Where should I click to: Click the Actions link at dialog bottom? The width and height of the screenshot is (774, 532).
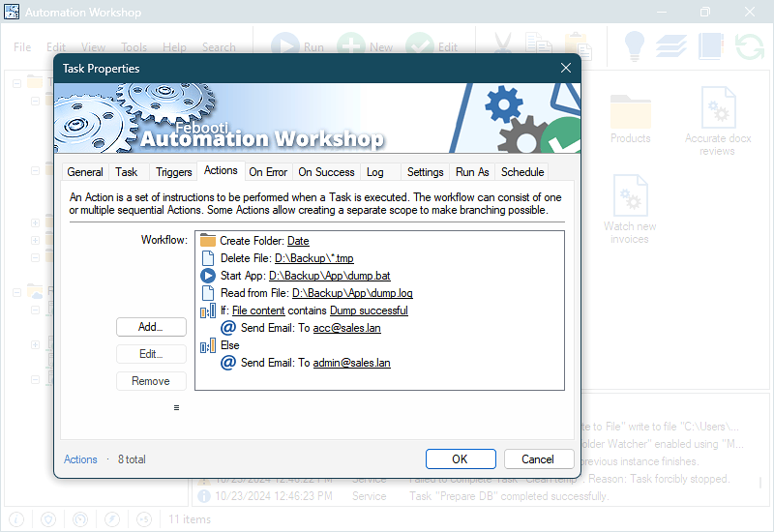80,459
